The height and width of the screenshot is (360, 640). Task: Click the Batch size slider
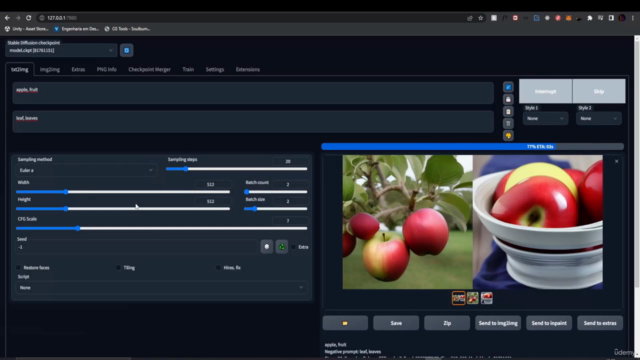pyautogui.click(x=276, y=209)
